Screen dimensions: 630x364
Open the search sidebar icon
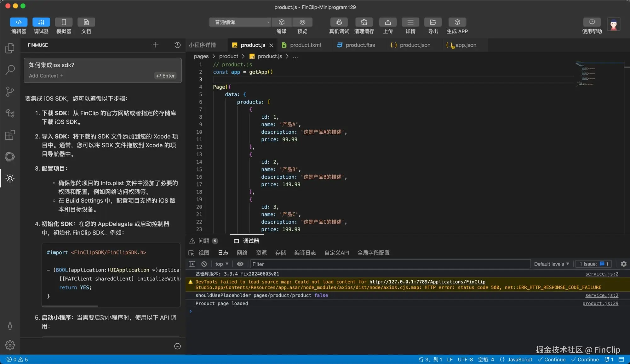[x=10, y=70]
